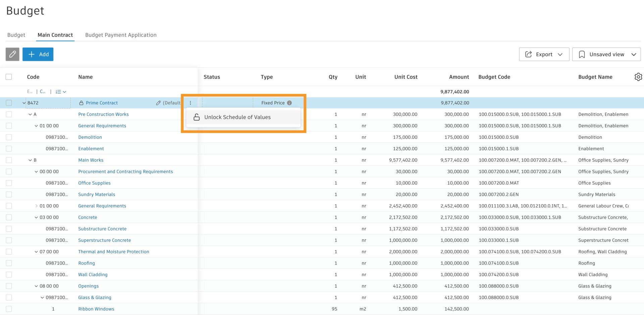Select Unlock Schedule of Values menu item
Image resolution: width=644 pixels, height=315 pixels.
tap(237, 117)
